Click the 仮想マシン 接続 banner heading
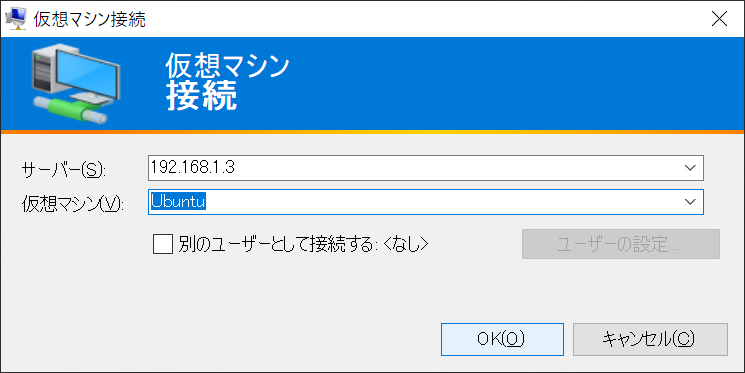 pyautogui.click(x=227, y=81)
